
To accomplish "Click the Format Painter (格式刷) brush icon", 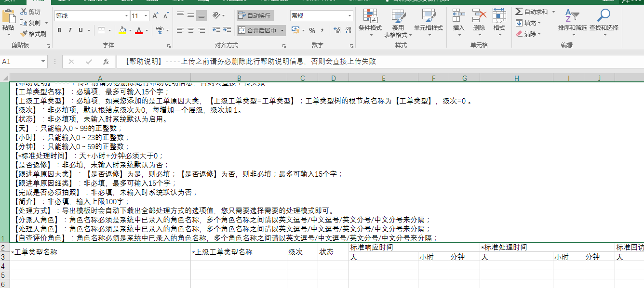I will tap(24, 34).
